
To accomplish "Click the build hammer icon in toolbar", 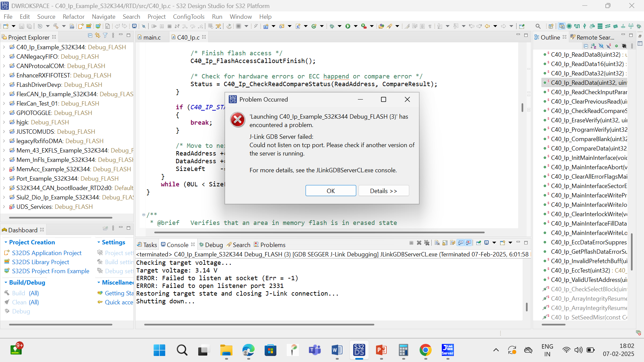I will (x=56, y=26).
